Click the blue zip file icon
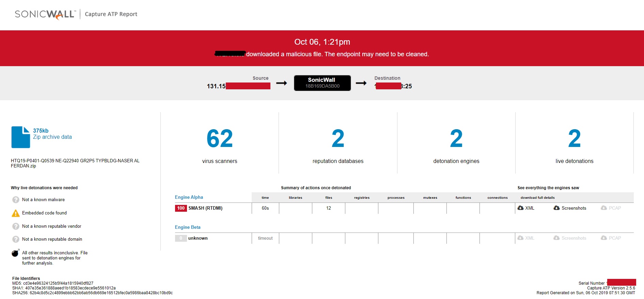 [x=20, y=137]
